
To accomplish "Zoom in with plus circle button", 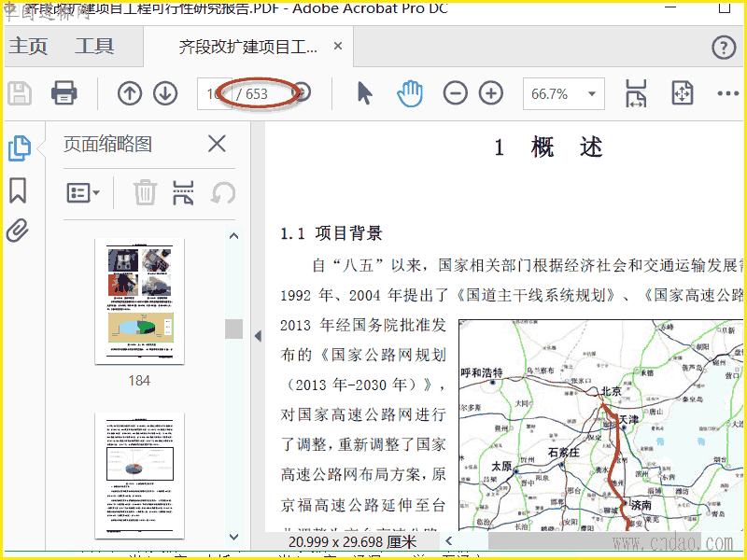I will (x=491, y=93).
